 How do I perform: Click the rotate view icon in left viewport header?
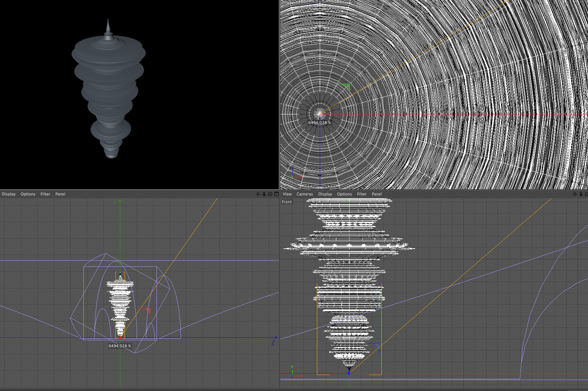tap(270, 194)
